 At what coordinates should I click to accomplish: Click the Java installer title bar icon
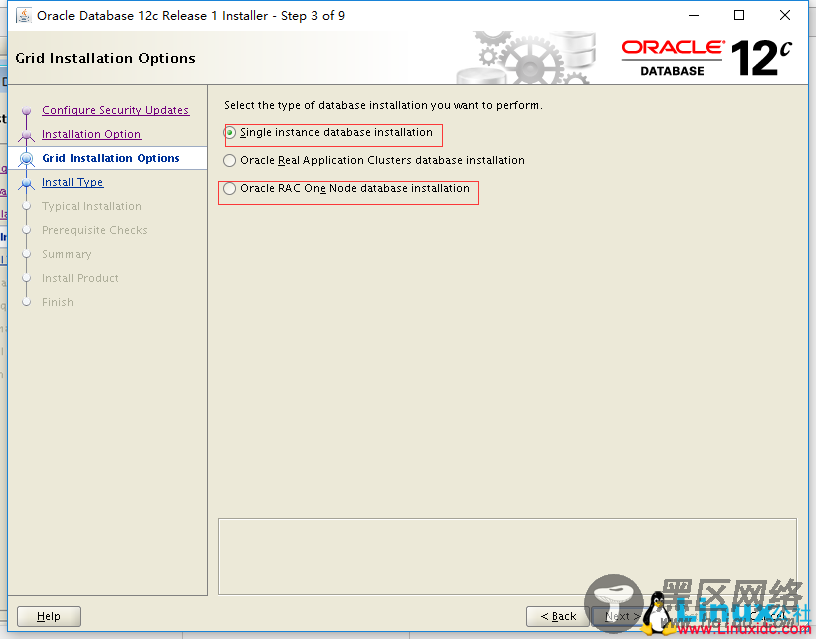[x=23, y=16]
